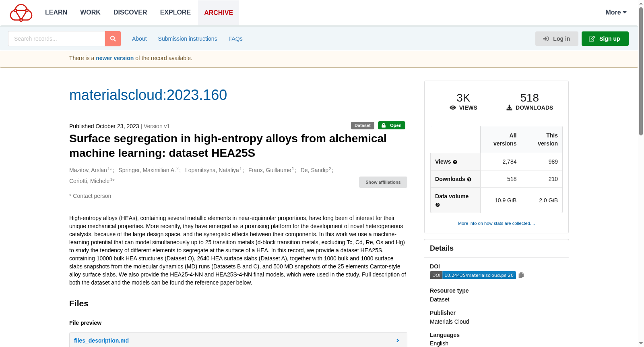Image resolution: width=644 pixels, height=347 pixels.
Task: Click the green Open access badge
Action: tap(392, 125)
